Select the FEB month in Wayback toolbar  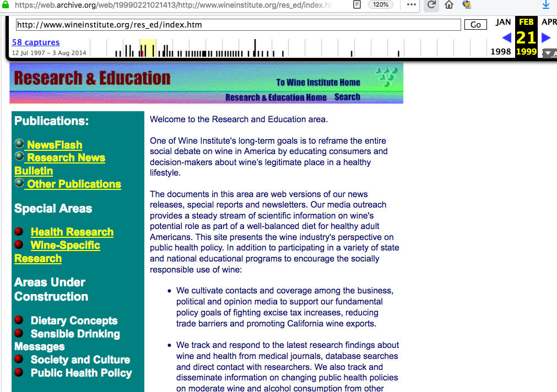coord(526,22)
